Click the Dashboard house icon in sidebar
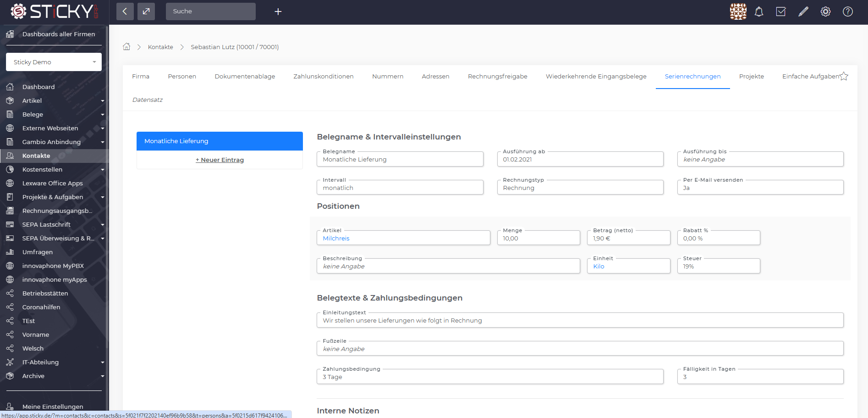Viewport: 868px width, 418px height. [10, 87]
